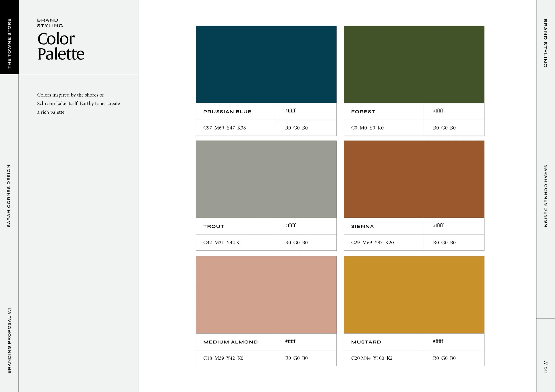The height and width of the screenshot is (392, 555).
Task: Click the hex value beside Prussian Blue
Action: [290, 111]
